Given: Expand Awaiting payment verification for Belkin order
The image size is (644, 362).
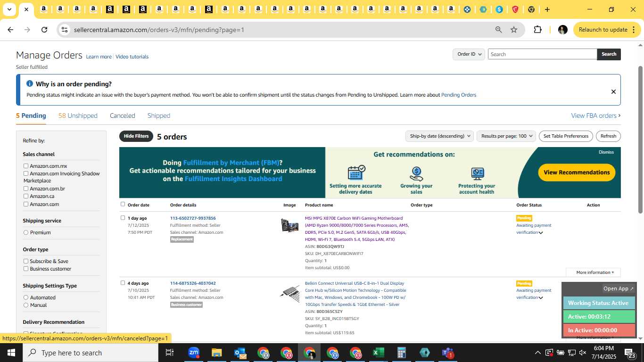Looking at the screenshot, I should (x=540, y=297).
